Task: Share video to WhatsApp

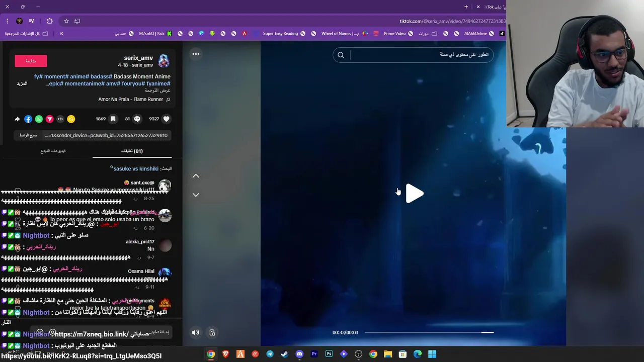Action: [x=39, y=119]
